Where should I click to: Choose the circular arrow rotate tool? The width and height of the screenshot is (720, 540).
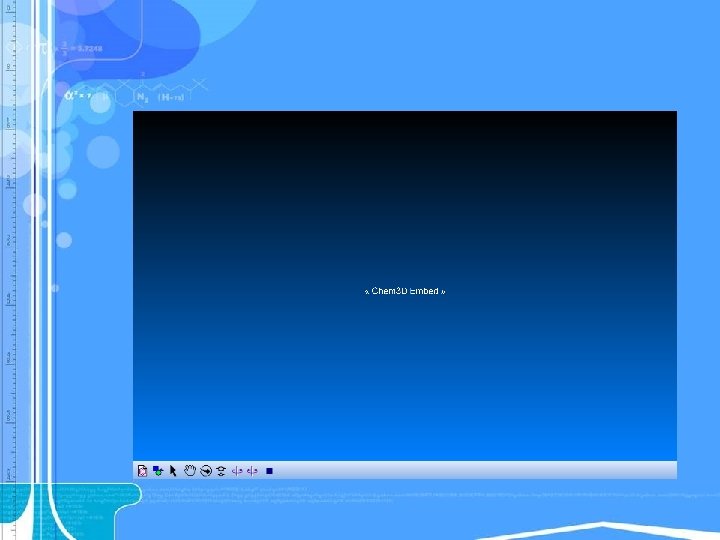(x=206, y=471)
